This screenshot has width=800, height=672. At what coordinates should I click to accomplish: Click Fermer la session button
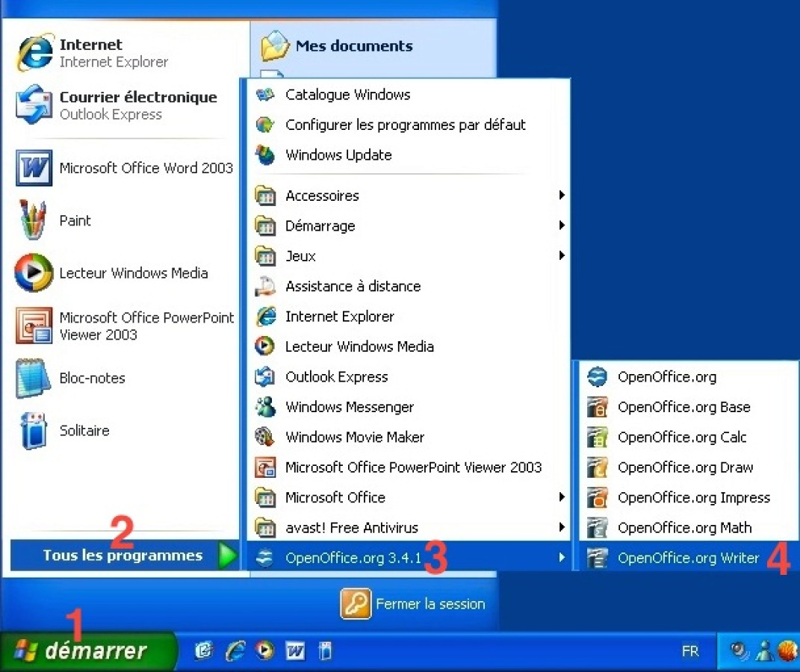[x=413, y=603]
